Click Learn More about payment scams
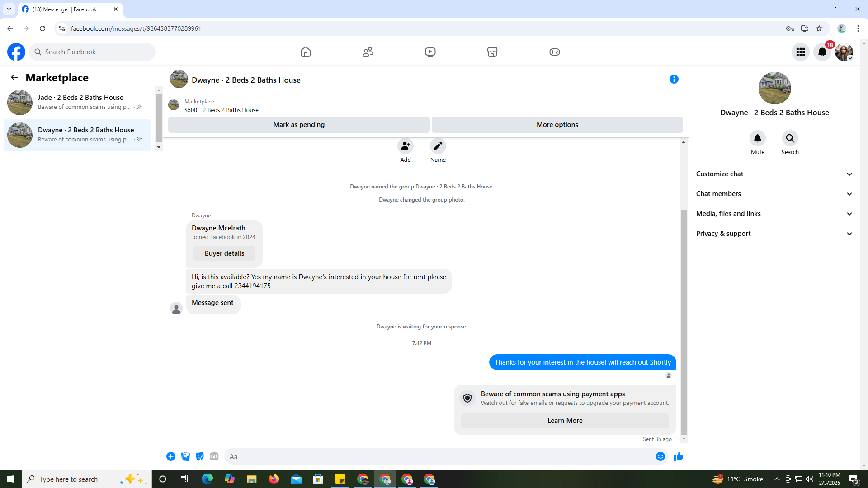Screen dimensions: 868x488 coord(565,421)
